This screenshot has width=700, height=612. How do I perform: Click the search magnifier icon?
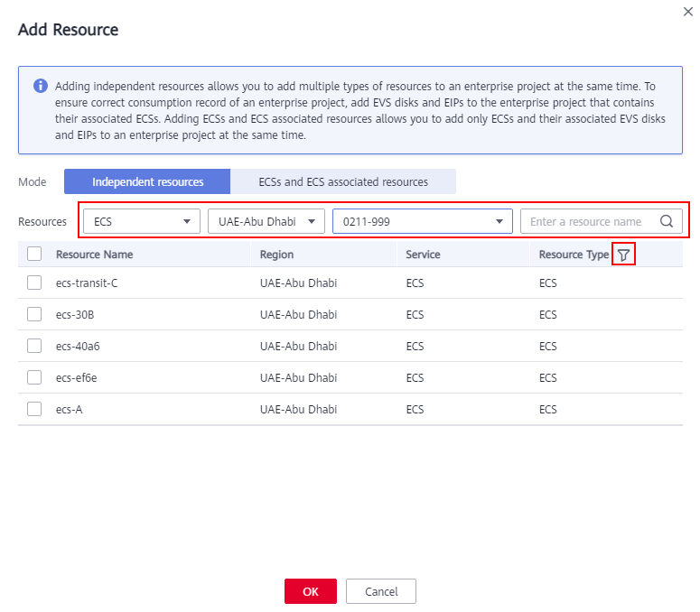(666, 221)
